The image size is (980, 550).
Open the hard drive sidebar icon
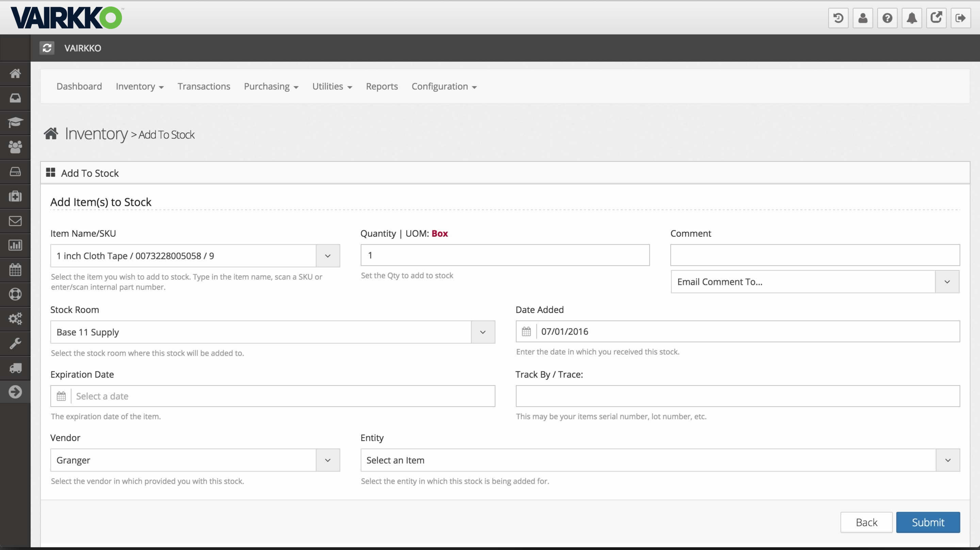click(x=15, y=172)
